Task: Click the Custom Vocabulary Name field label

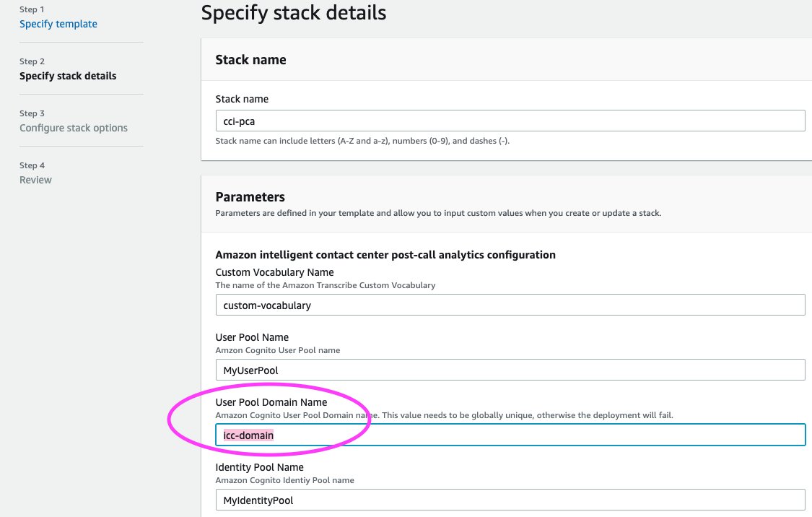Action: point(274,272)
